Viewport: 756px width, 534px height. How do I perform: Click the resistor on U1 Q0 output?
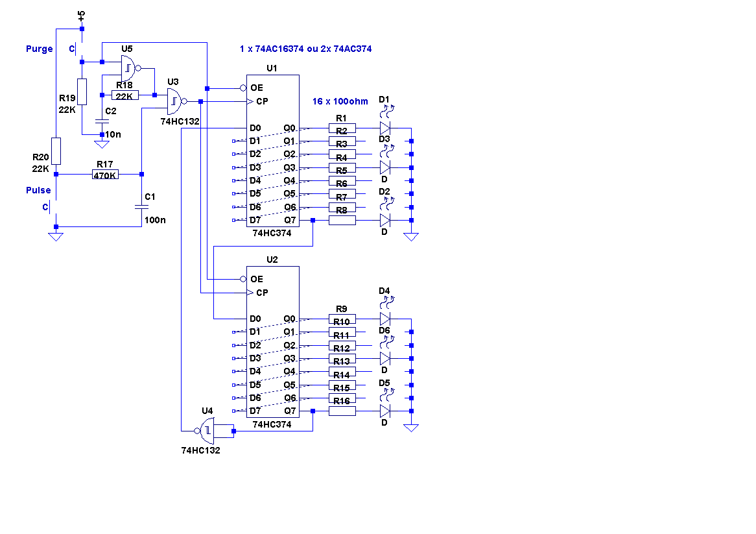click(342, 128)
